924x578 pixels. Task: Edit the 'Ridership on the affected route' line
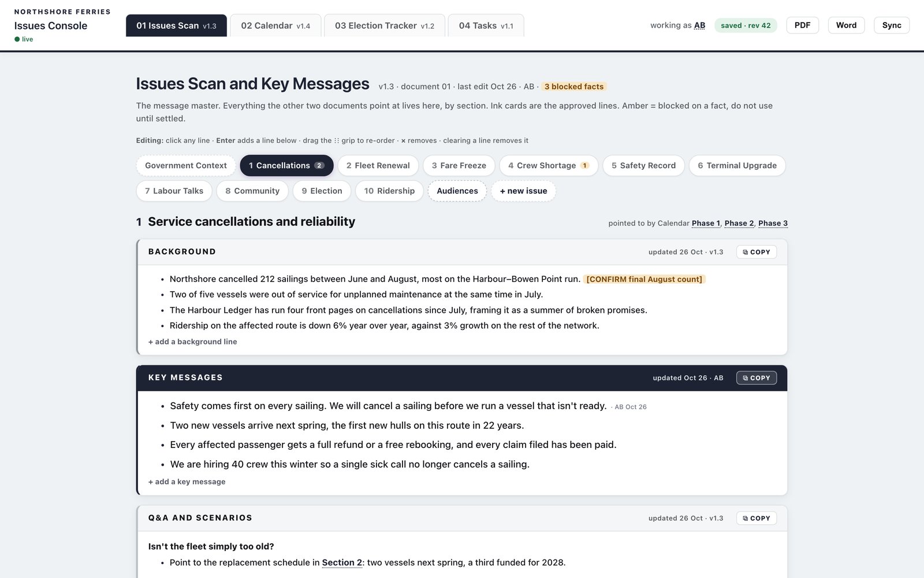pyautogui.click(x=385, y=325)
